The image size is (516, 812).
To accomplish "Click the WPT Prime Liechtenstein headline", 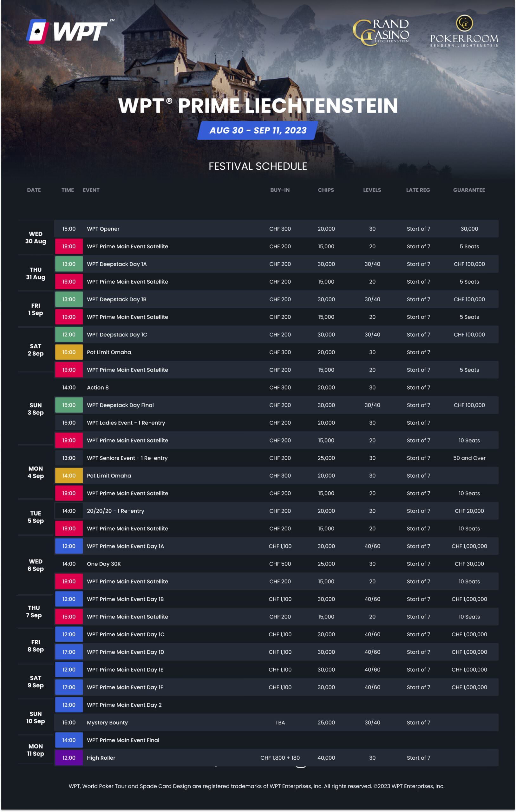I will 258,106.
